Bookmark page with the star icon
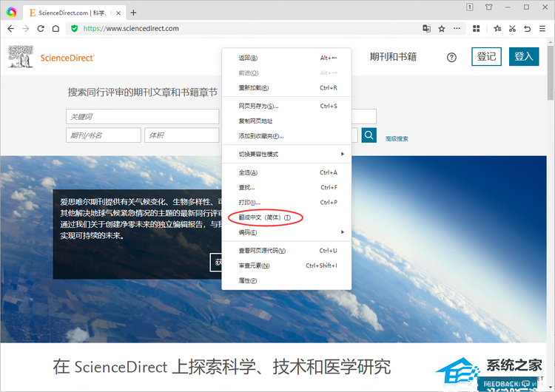 click(x=441, y=29)
